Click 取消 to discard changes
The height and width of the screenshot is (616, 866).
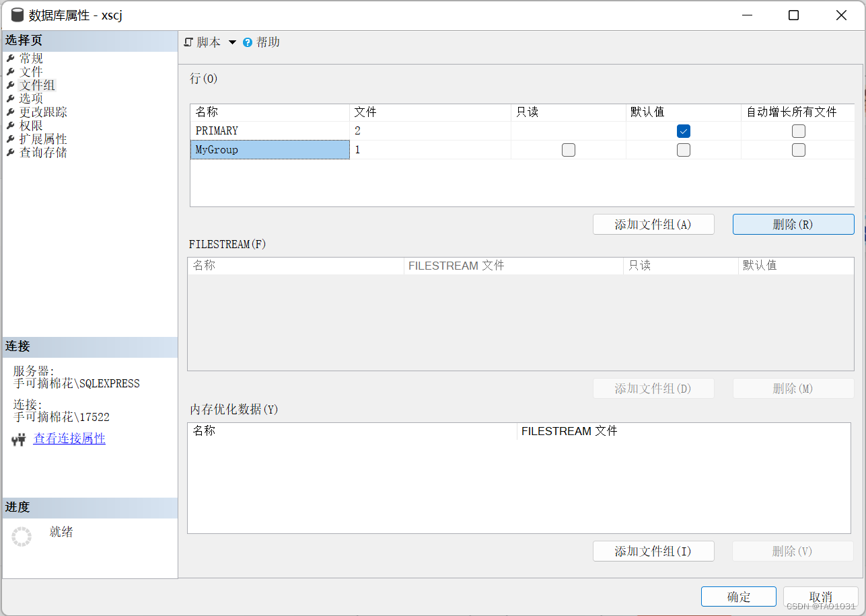(x=821, y=597)
